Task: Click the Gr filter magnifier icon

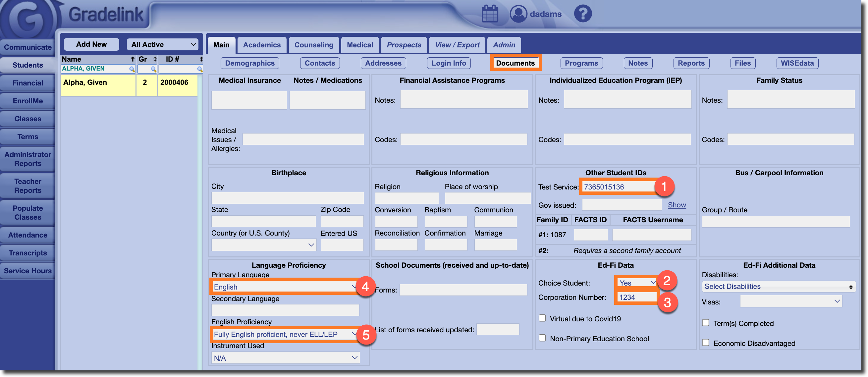Action: pyautogui.click(x=153, y=69)
